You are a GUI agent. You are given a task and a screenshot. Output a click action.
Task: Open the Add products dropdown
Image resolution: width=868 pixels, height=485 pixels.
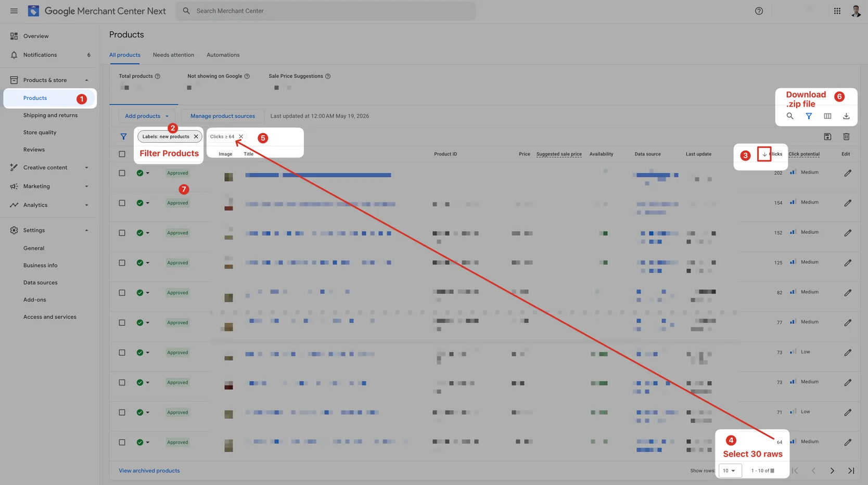(x=147, y=116)
